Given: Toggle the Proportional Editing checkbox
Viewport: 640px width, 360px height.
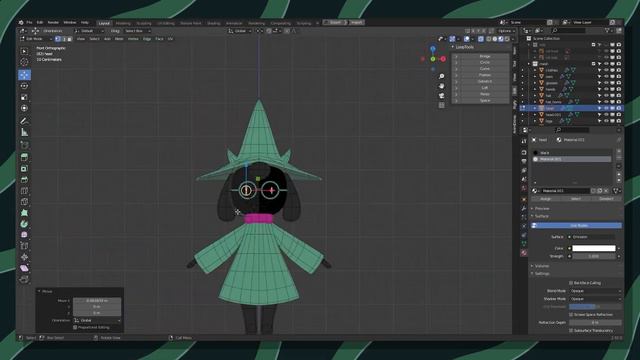Looking at the screenshot, I should pos(75,327).
